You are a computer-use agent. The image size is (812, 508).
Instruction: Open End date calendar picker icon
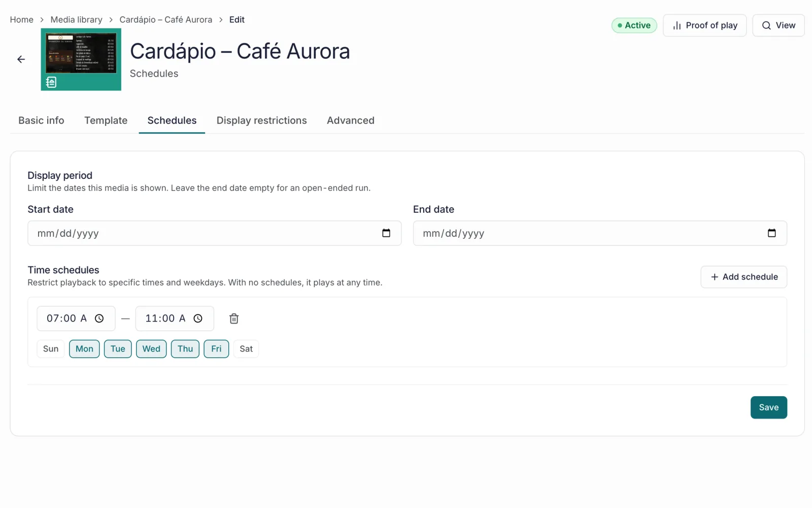[x=772, y=233]
